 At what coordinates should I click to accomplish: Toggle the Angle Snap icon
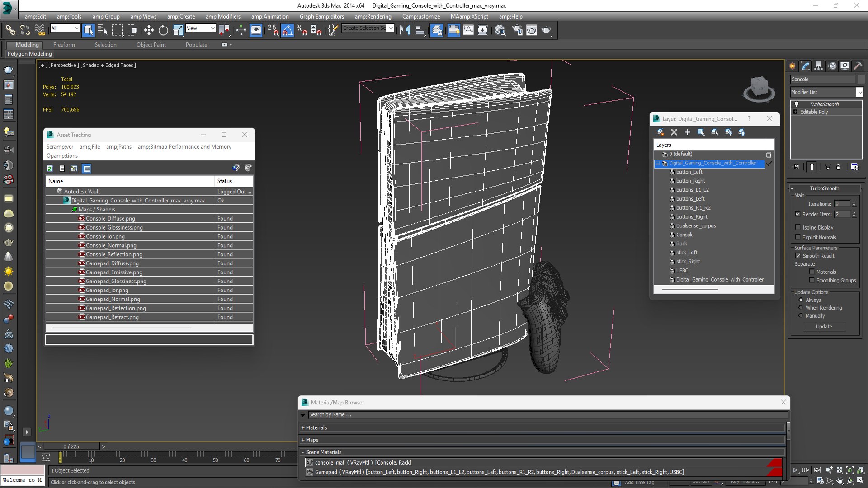pos(288,30)
